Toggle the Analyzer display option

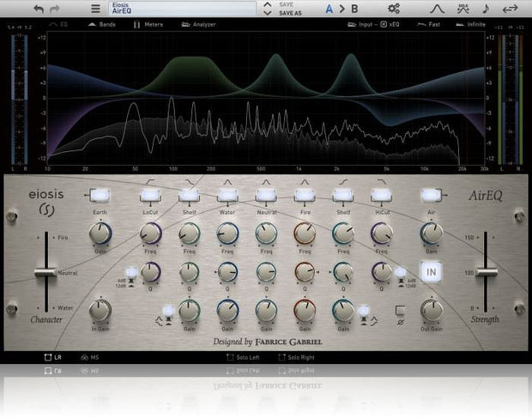click(198, 24)
